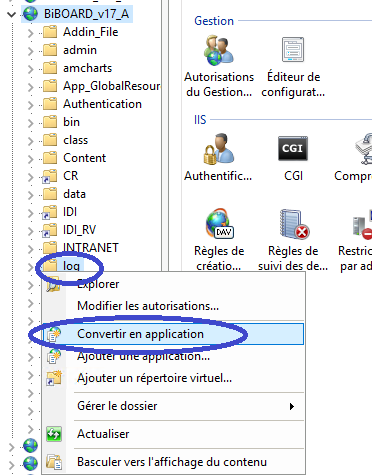Screen dimensions: 372x475
Task: Expand the CR virtual directory node
Action: point(31,177)
